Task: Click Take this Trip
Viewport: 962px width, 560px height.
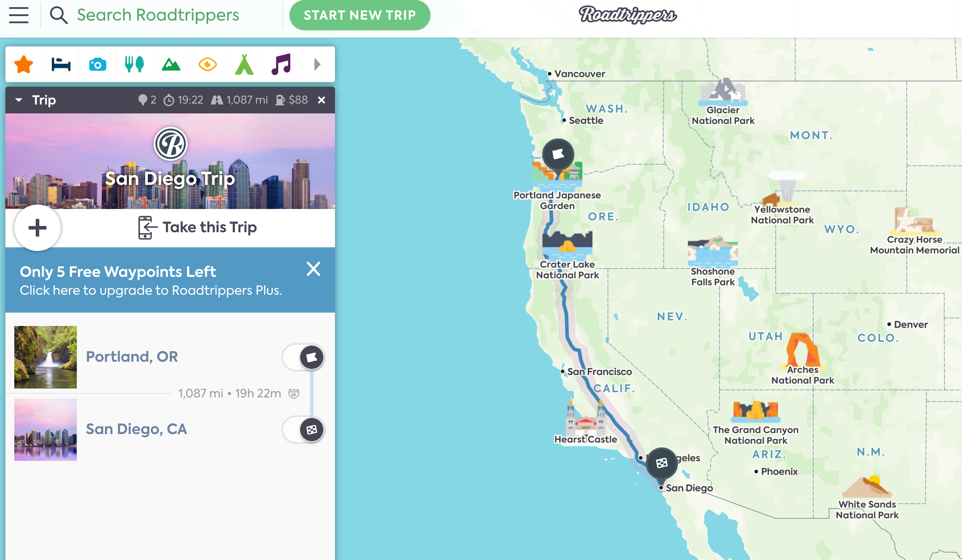Action: click(x=197, y=227)
